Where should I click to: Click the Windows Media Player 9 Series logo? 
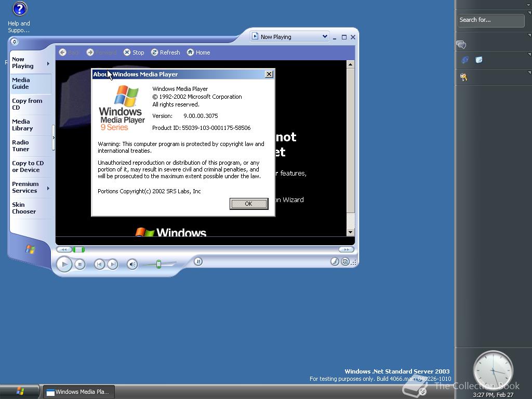[122, 108]
